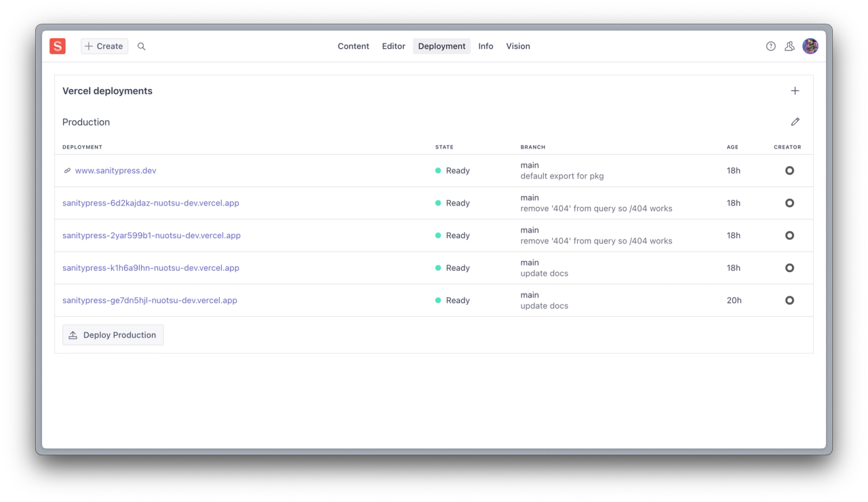Viewport: 868px width, 502px height.
Task: Select the Deployment tab
Action: tap(441, 46)
